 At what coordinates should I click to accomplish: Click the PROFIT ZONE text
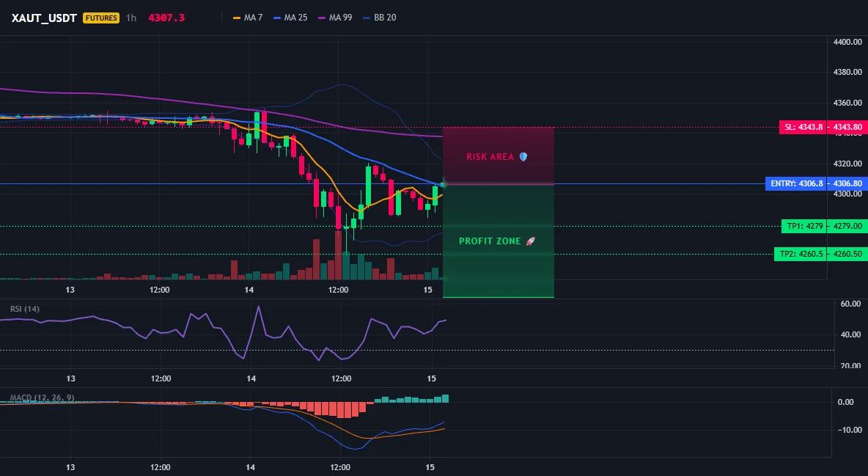point(490,241)
